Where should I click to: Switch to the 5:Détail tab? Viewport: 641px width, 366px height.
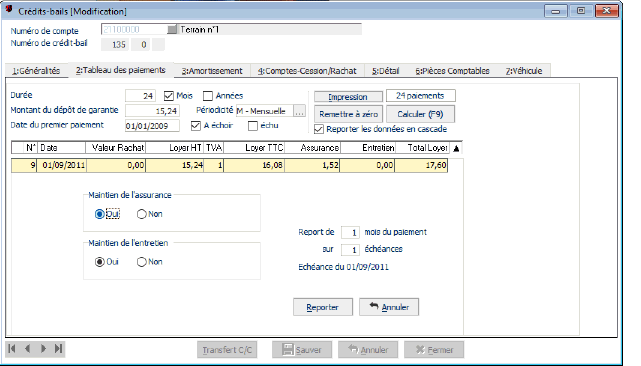tap(385, 71)
